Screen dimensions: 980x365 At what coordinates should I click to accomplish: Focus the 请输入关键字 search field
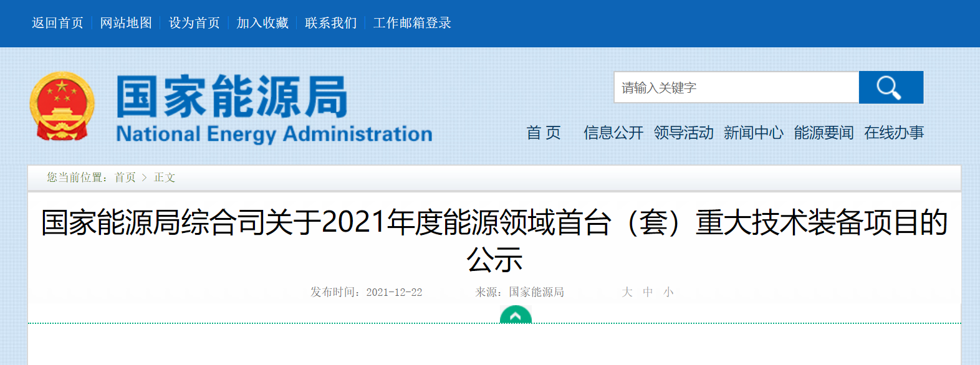pos(737,87)
